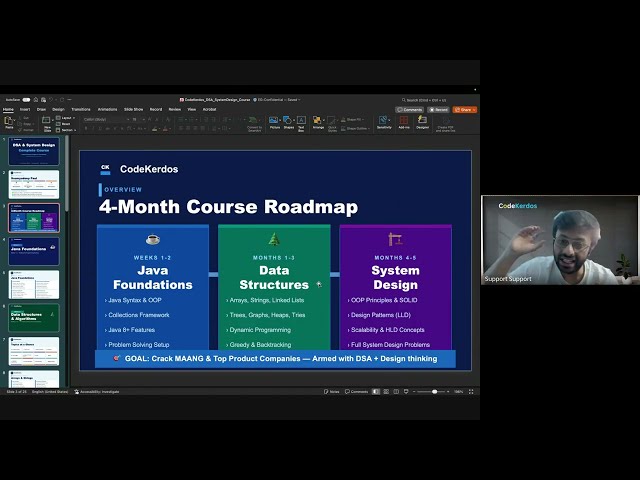Viewport: 640px width, 480px height.
Task: Click the Reset slide button
Action: click(x=63, y=124)
